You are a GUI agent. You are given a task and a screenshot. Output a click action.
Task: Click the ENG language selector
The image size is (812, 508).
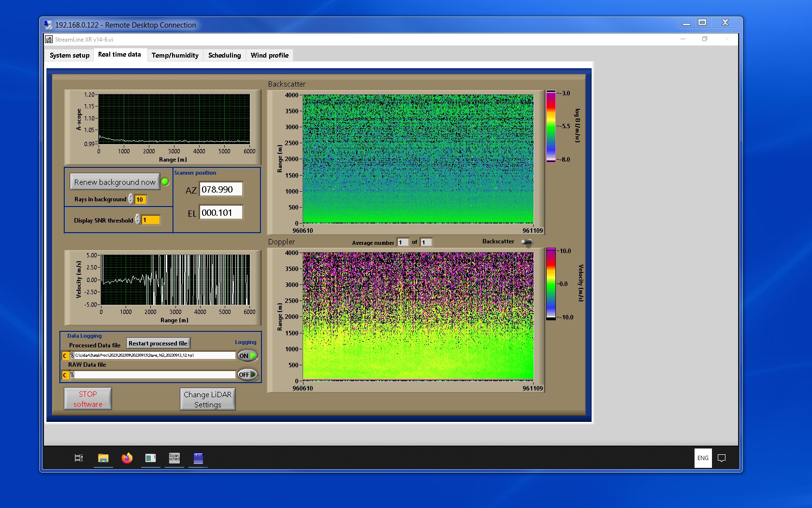click(x=703, y=458)
